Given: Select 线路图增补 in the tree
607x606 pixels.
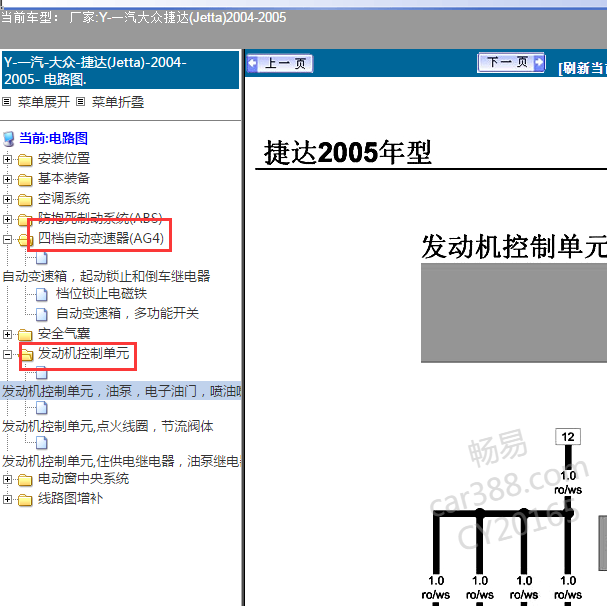Looking at the screenshot, I should coord(70,498).
